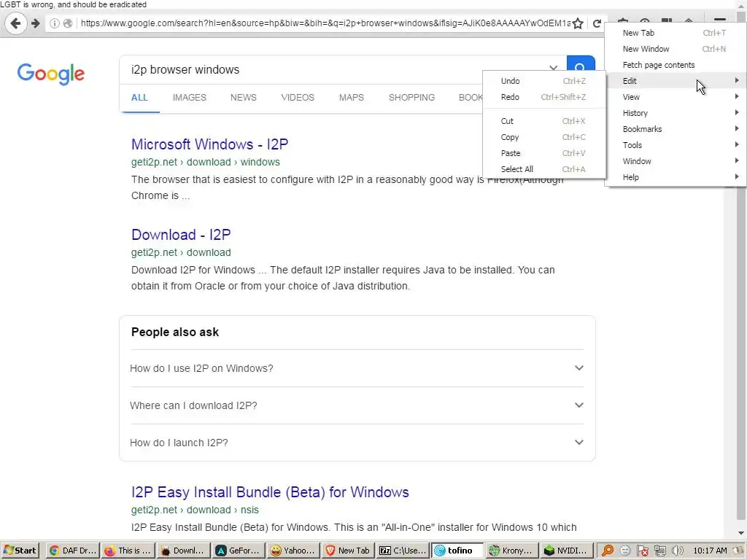Viewport: 747px width, 560px height.
Task: Open the Windows Start button
Action: [20, 551]
